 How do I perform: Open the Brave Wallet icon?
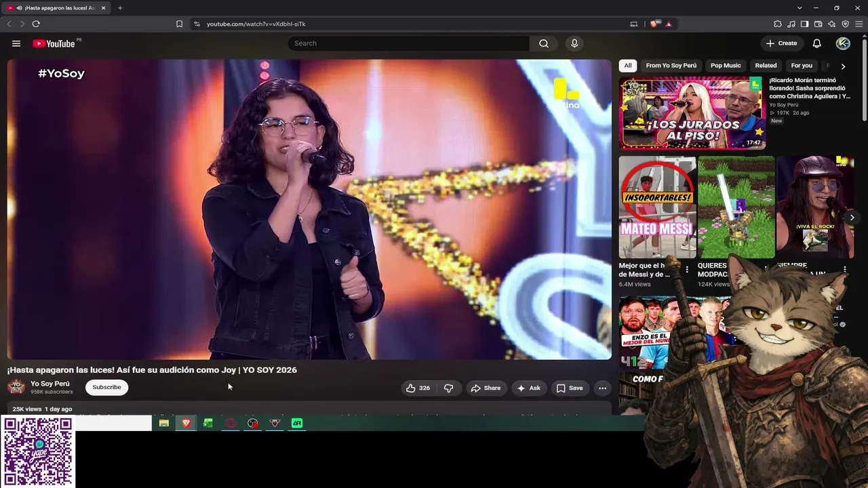[x=818, y=24]
